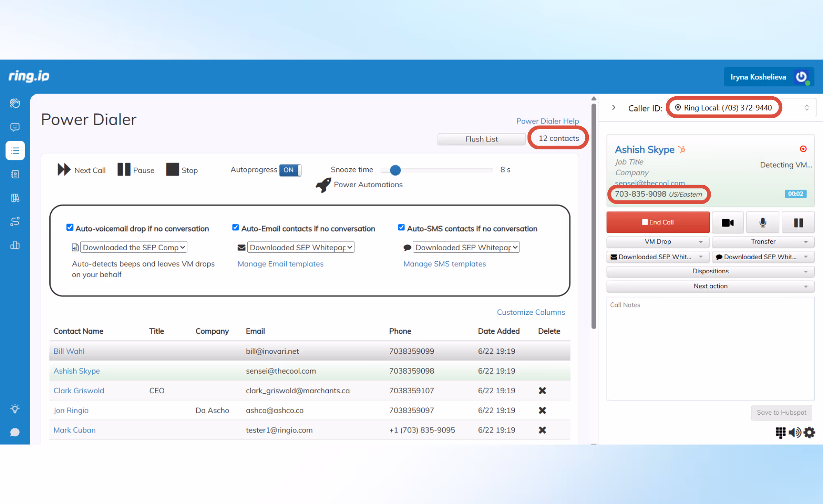823x504 pixels.
Task: Start video with the camera icon
Action: pos(728,223)
